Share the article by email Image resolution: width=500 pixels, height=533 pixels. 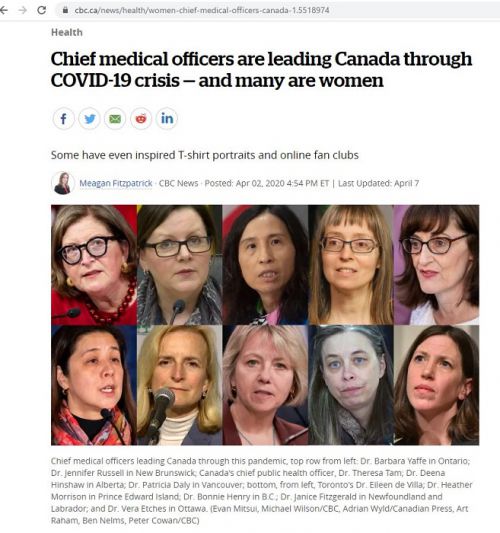coord(115,119)
